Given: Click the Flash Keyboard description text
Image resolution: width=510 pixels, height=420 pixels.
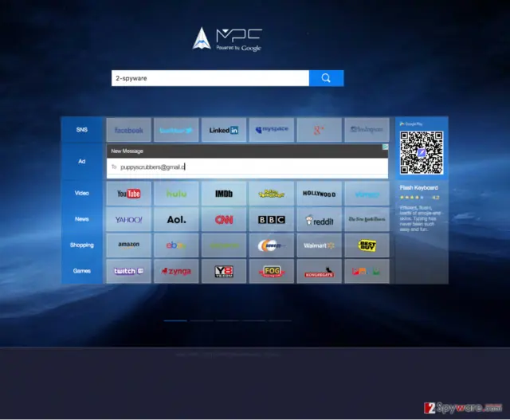Looking at the screenshot, I should 420,218.
